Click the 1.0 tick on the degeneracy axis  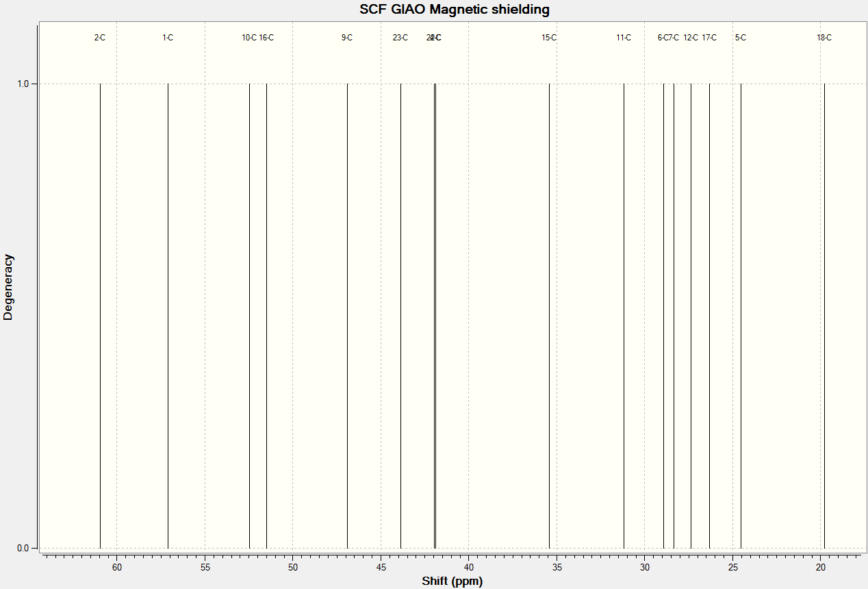point(22,84)
